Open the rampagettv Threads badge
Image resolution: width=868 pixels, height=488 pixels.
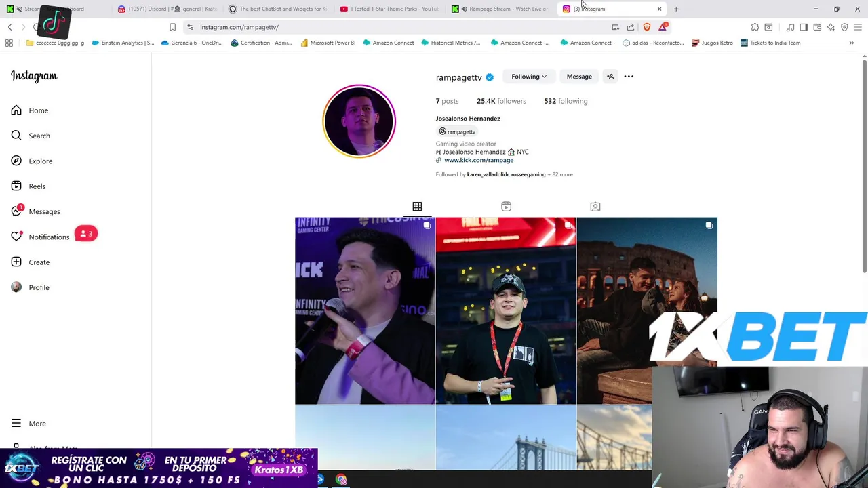[x=457, y=131]
